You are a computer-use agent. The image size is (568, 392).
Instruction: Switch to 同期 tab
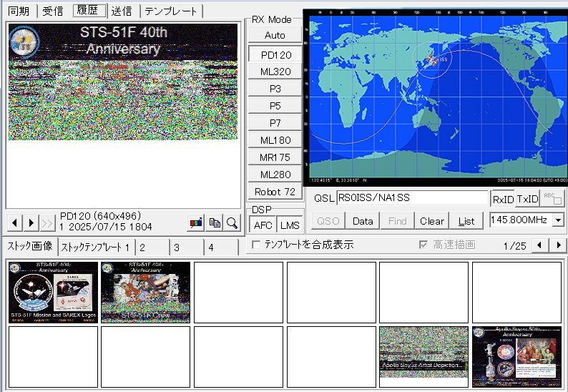19,11
